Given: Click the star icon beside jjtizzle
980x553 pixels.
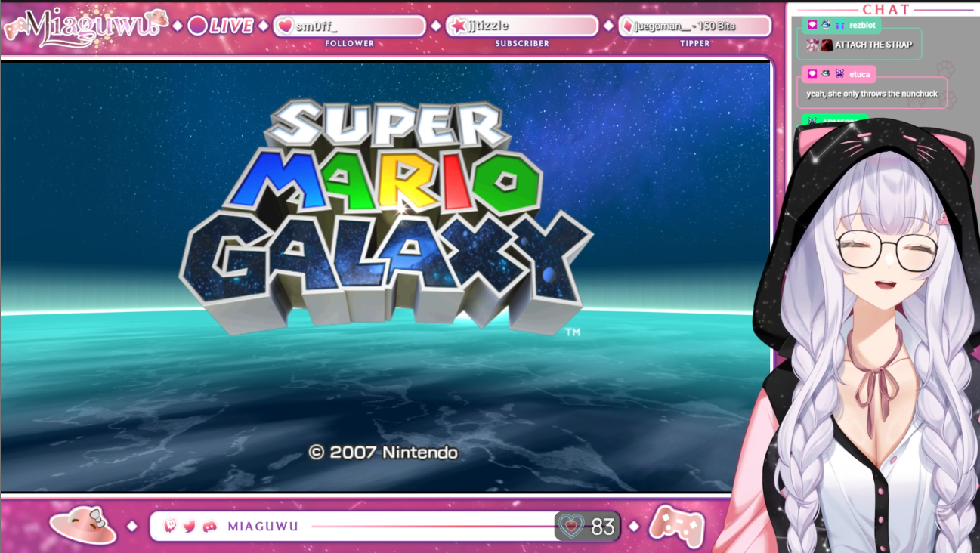Looking at the screenshot, I should 458,26.
